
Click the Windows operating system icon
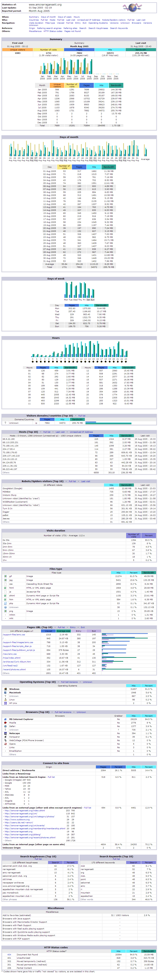(5, 689)
